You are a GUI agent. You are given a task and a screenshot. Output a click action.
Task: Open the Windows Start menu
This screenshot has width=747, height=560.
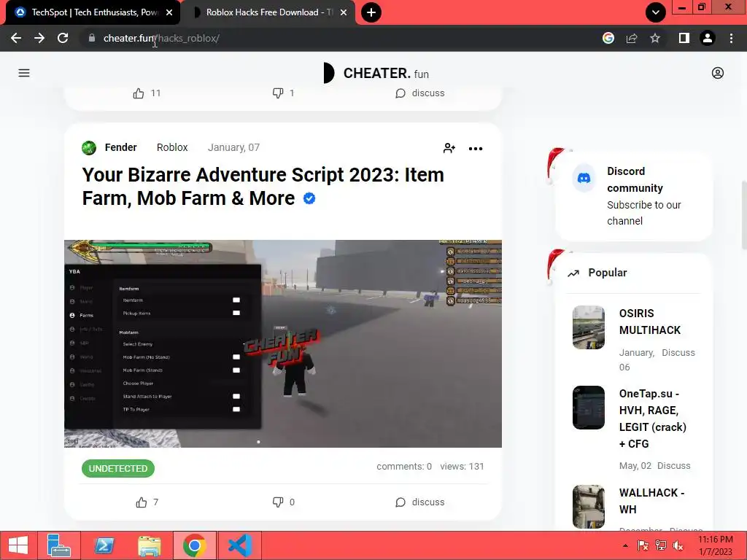[18, 545]
